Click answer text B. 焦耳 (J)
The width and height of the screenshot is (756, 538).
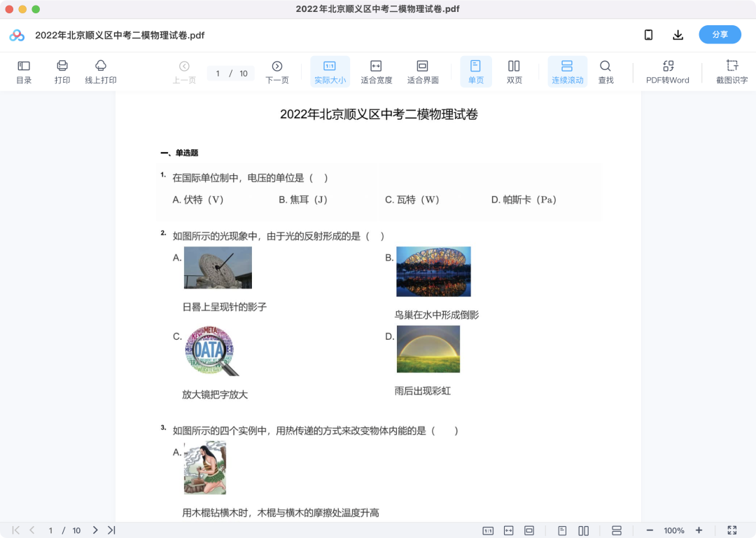point(303,200)
